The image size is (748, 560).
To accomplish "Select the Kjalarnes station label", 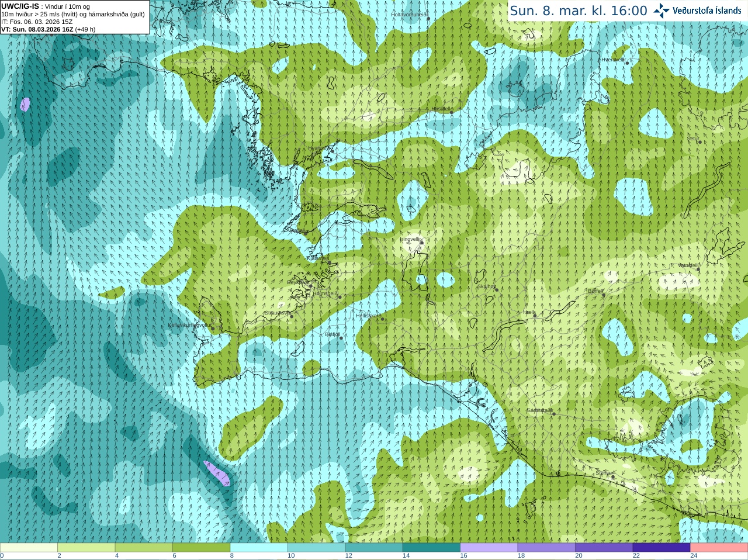I will [x=318, y=258].
